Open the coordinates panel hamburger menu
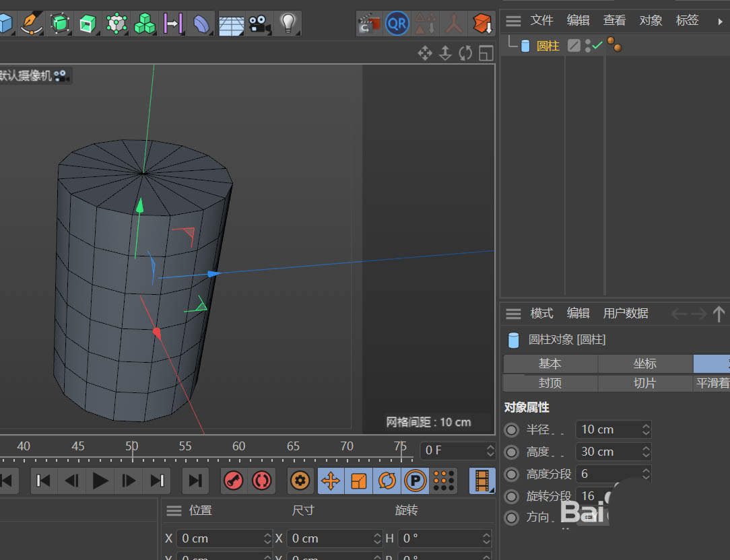This screenshot has width=730, height=560. pyautogui.click(x=174, y=511)
